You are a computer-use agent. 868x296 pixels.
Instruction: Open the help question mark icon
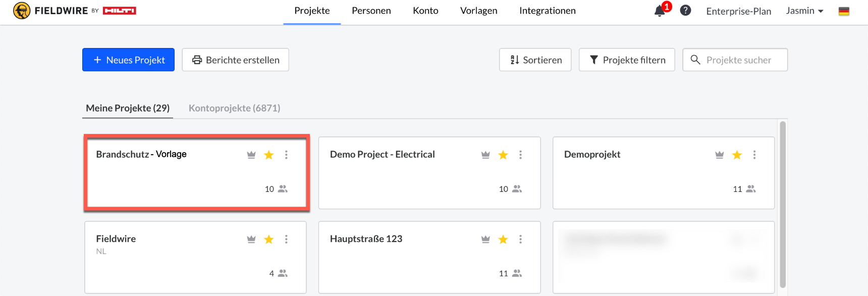[685, 11]
